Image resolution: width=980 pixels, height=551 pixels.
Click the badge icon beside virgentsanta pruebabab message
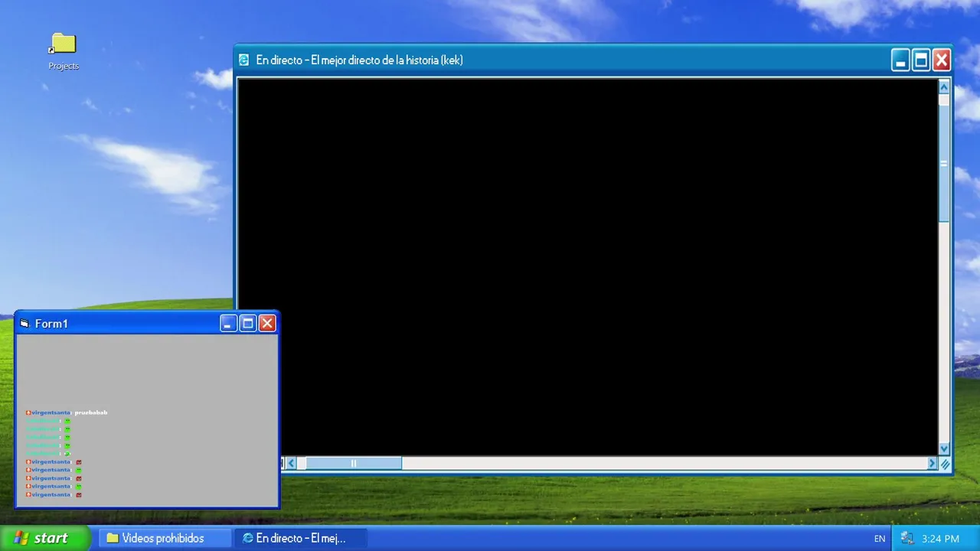pos(28,412)
